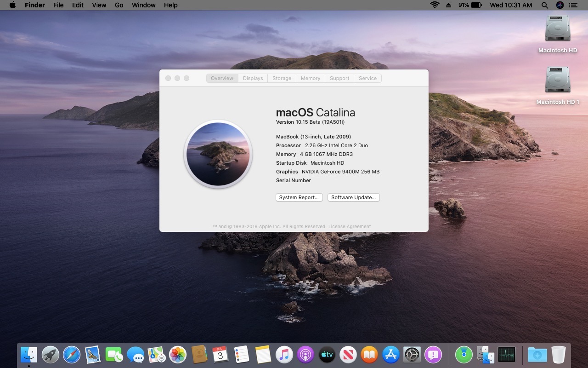
Task: Click the Software Update button
Action: (354, 197)
